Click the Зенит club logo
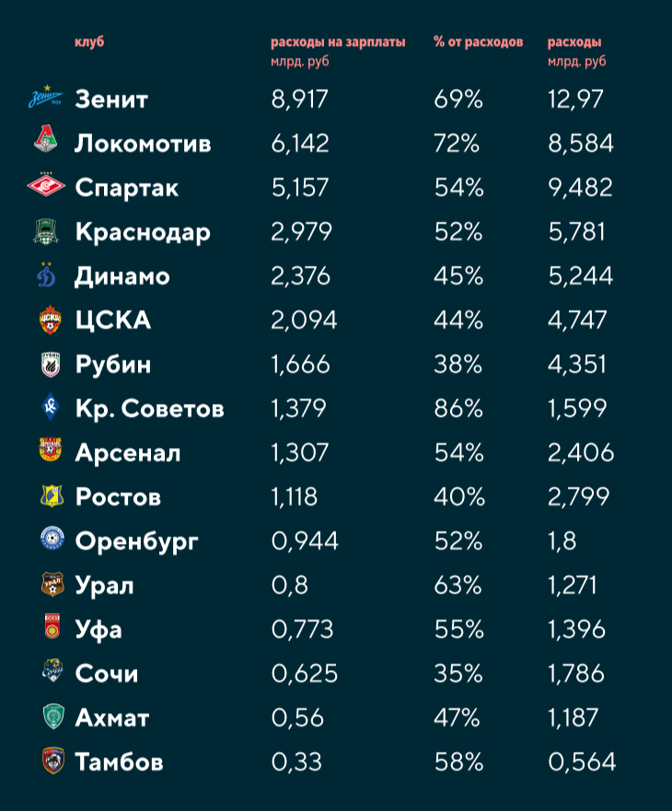 (x=45, y=97)
